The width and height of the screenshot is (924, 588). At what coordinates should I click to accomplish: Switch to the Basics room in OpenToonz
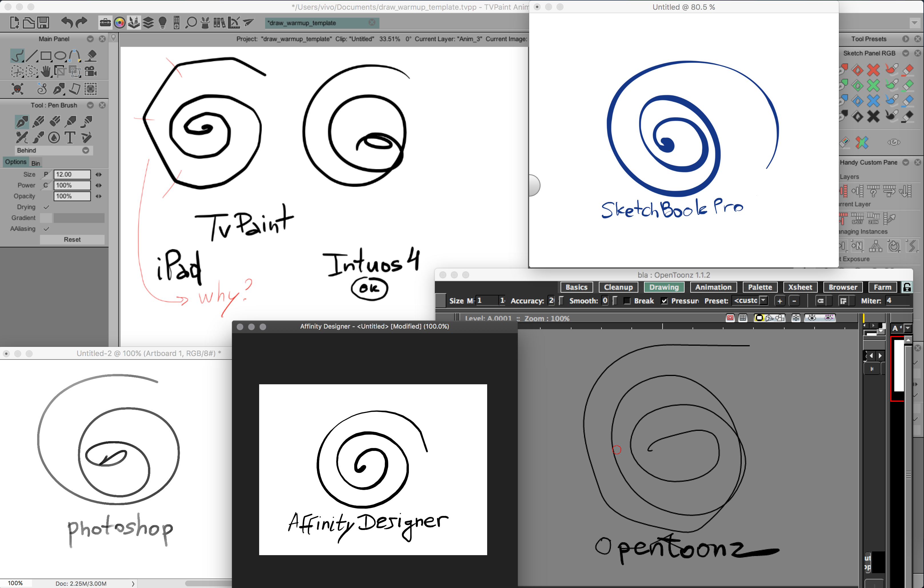pos(576,287)
